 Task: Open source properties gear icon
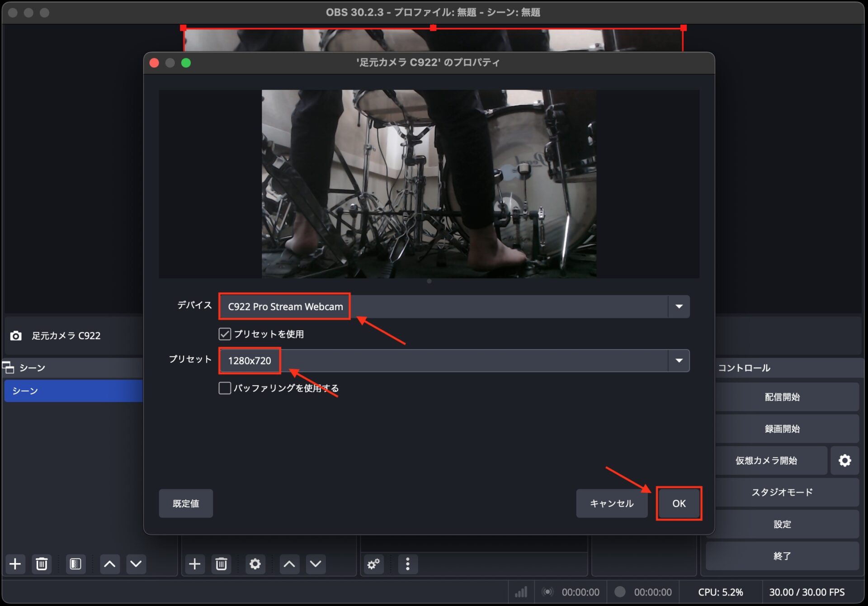(x=255, y=564)
